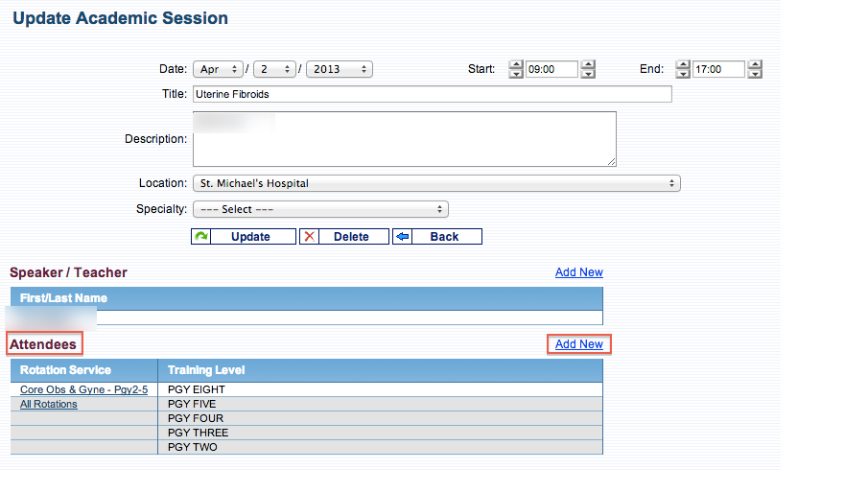Click the blue arrow icon on Back

403,236
